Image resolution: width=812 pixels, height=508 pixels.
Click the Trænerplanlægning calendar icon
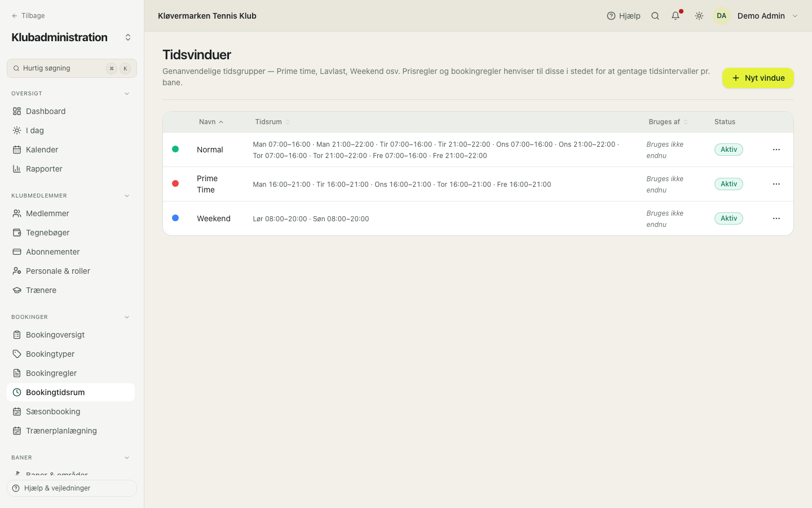point(17,431)
